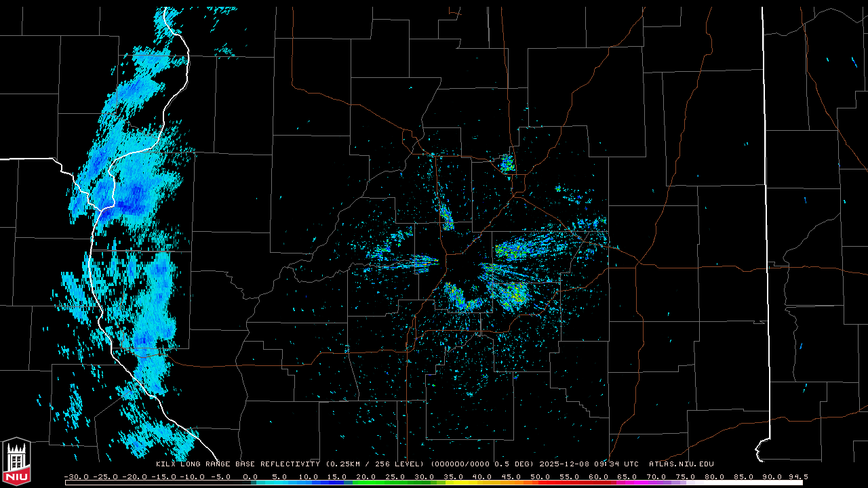Select the red 50.0 dBZ color on scale
The height and width of the screenshot is (488, 868).
pos(540,483)
